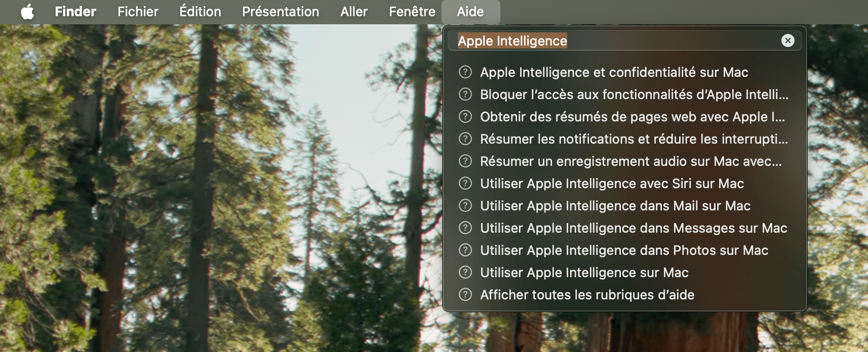Open 'Résumer un enregistrement audio sur Mac' topic
Image resolution: width=868 pixels, height=352 pixels.
click(624, 161)
